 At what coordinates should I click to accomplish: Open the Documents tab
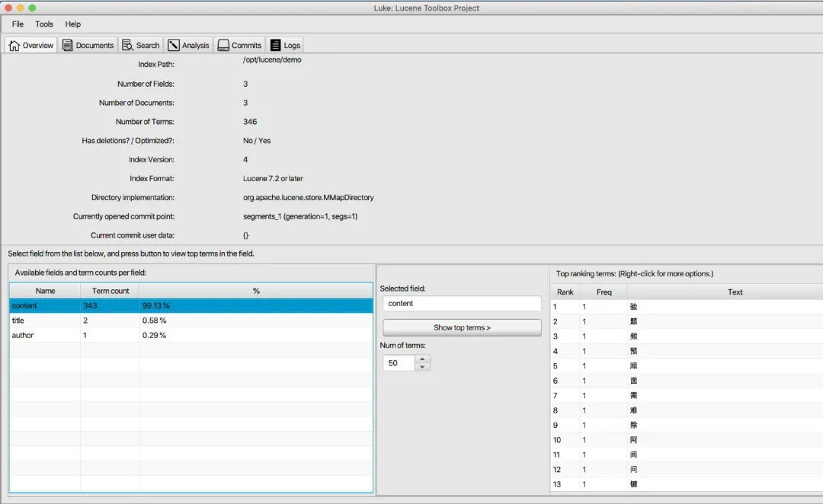(88, 45)
